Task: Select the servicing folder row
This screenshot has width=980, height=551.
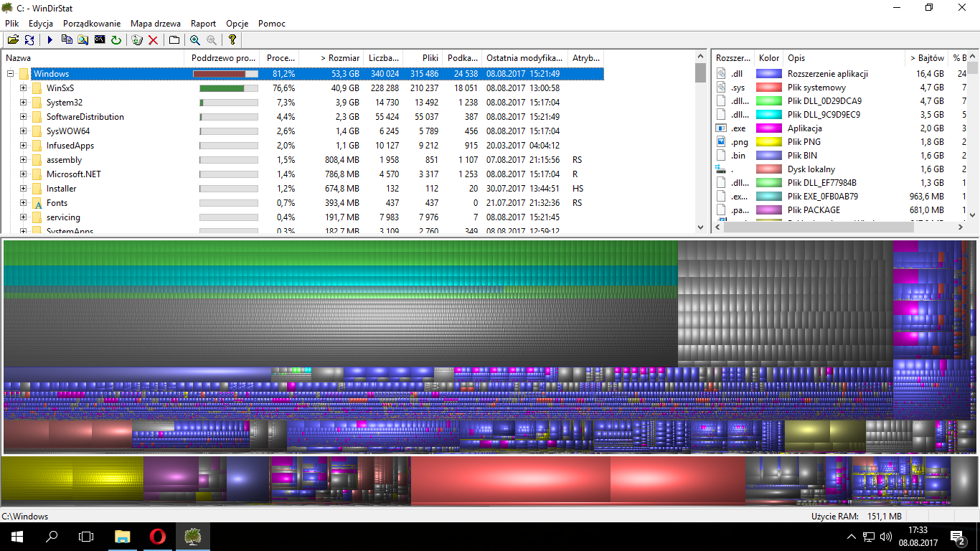Action: 302,217
